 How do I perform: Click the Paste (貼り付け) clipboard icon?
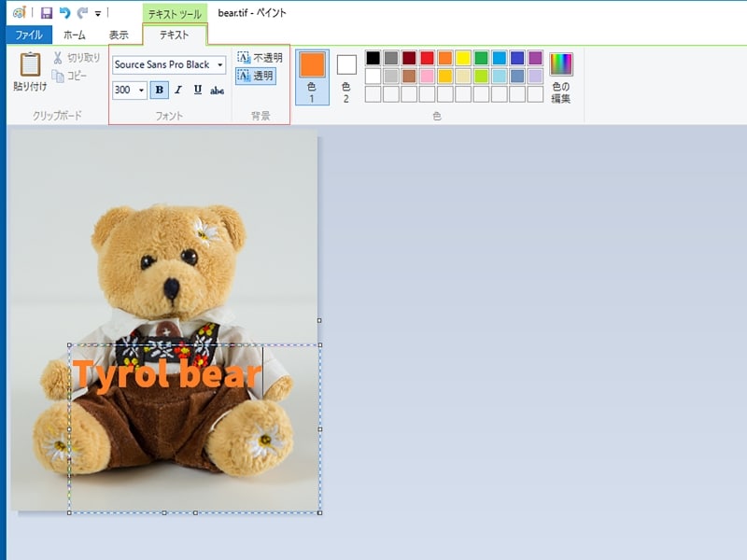point(30,65)
